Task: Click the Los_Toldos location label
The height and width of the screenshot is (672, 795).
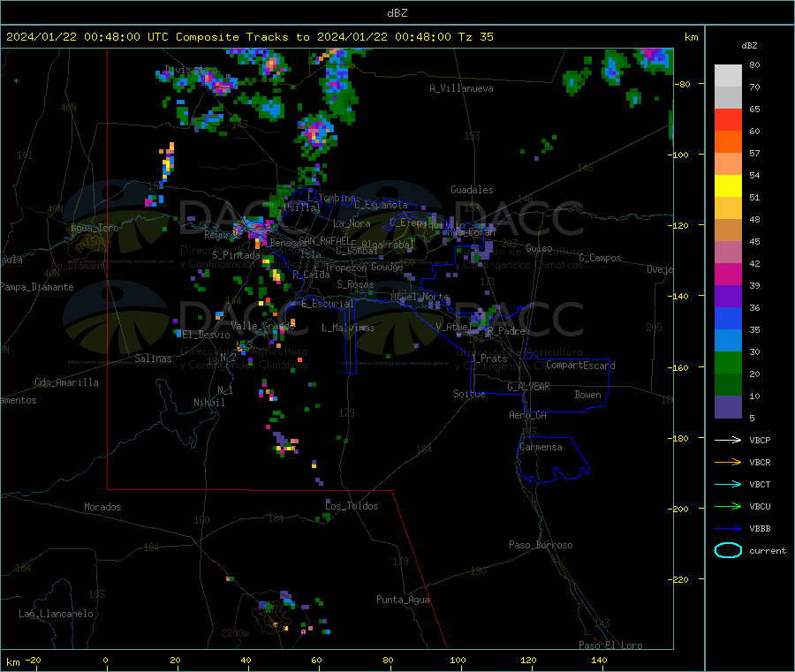Action: [352, 506]
